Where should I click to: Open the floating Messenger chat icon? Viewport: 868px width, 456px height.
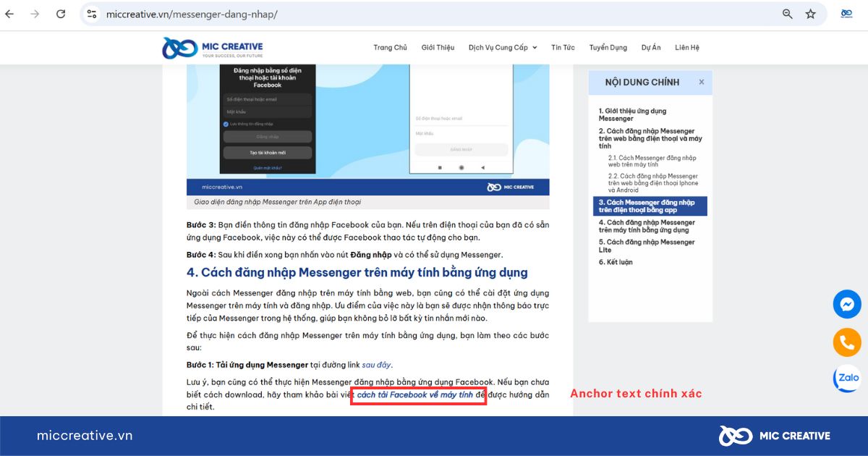point(847,304)
